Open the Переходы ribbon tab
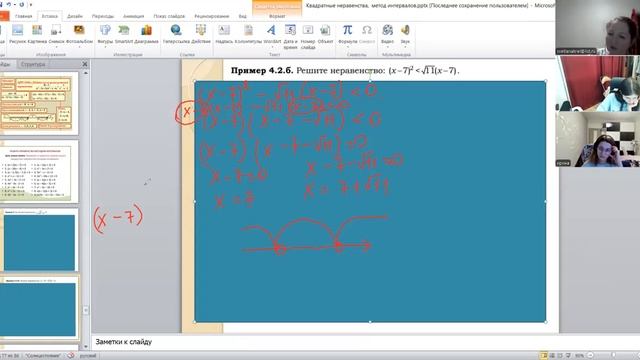This screenshot has width=640, height=360. tap(103, 16)
